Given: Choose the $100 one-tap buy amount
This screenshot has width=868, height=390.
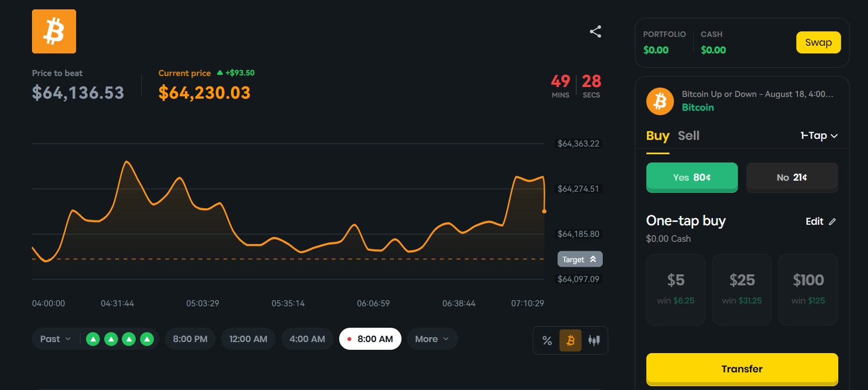Looking at the screenshot, I should pos(808,290).
